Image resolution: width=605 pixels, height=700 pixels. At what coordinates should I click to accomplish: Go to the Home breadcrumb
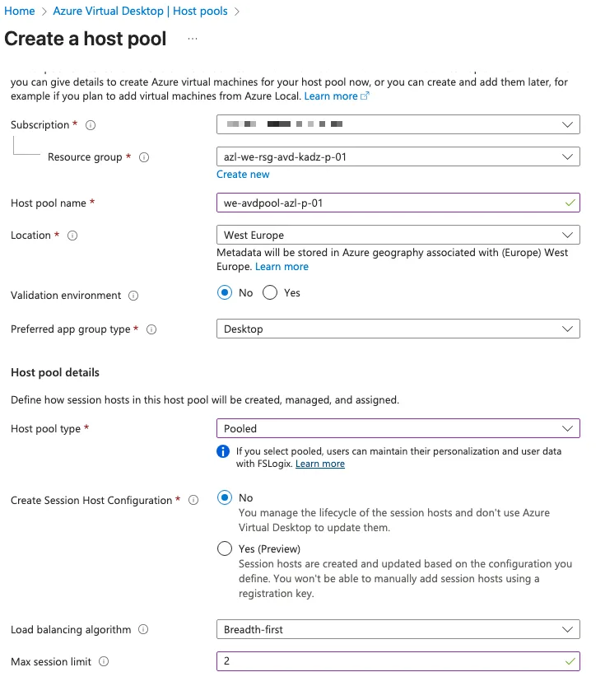pos(20,12)
